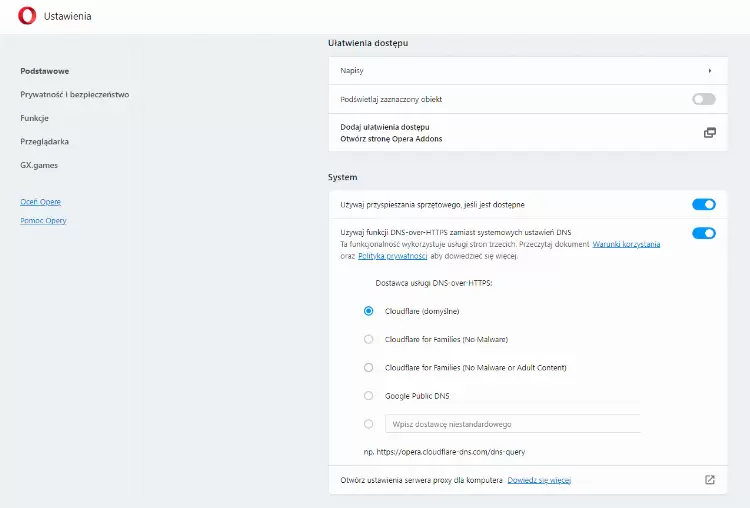This screenshot has width=750, height=508.
Task: Click the Opera logo icon
Action: pos(27,16)
